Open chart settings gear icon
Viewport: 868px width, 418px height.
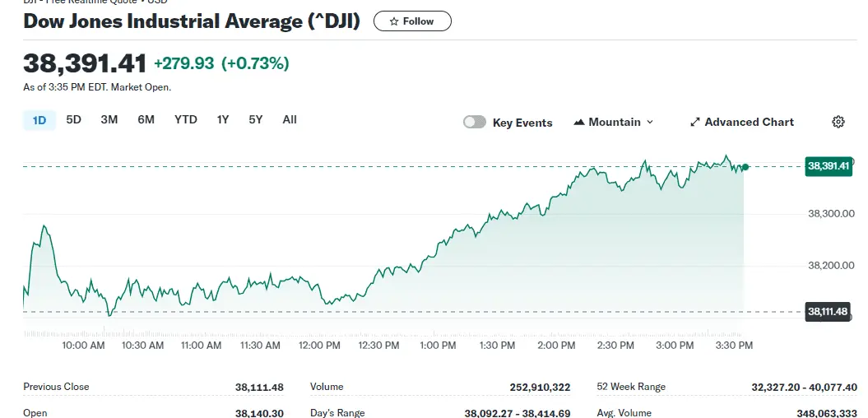[838, 122]
